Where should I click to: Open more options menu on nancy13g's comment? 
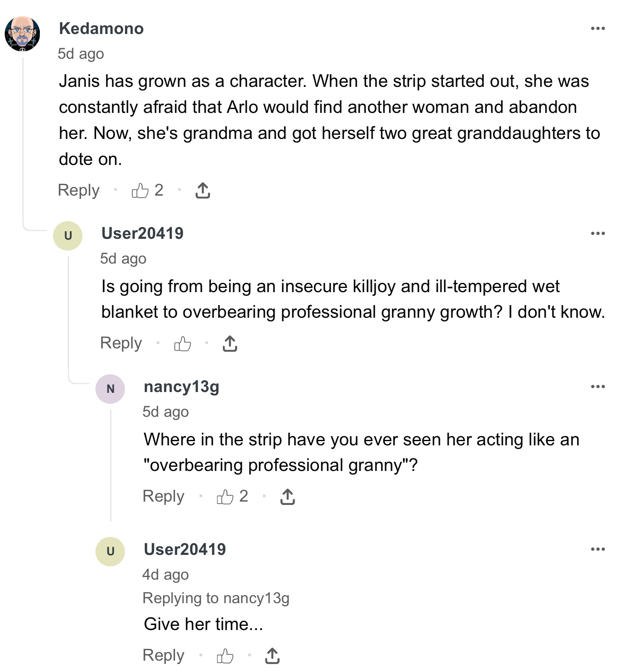(x=598, y=387)
